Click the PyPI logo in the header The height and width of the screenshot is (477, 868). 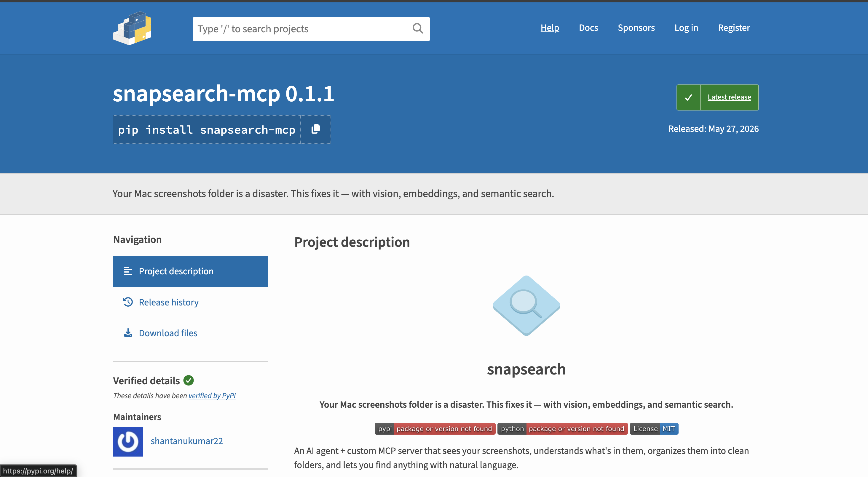pos(132,28)
